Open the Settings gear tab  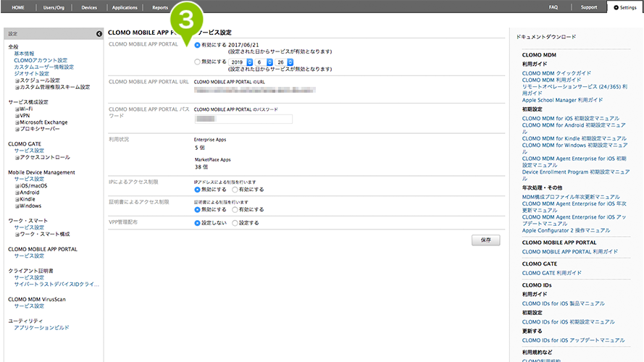pyautogui.click(x=625, y=7)
